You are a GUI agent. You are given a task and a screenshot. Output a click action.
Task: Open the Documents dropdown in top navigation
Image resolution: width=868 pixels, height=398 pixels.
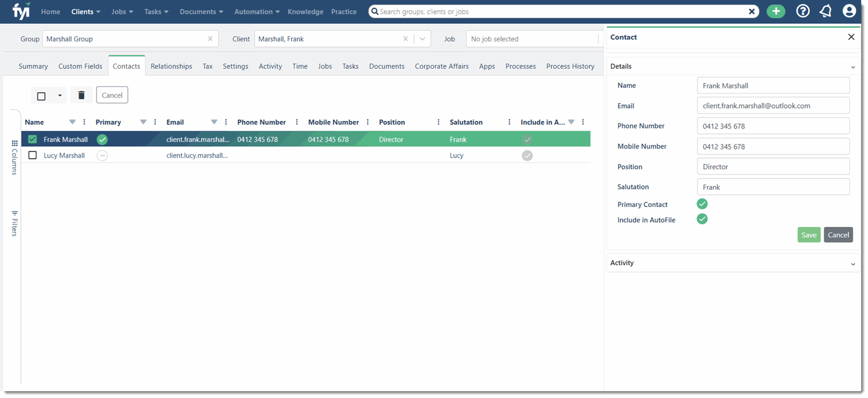tap(202, 11)
